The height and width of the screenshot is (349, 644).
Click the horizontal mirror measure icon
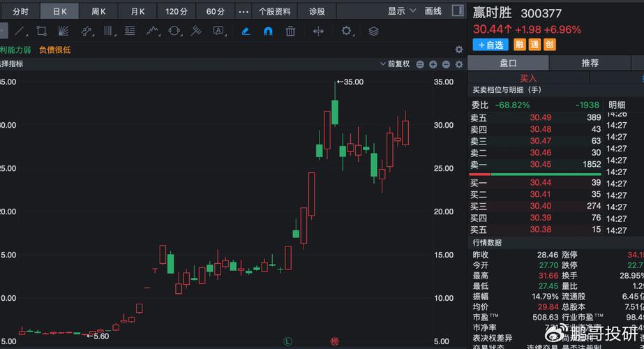click(318, 31)
